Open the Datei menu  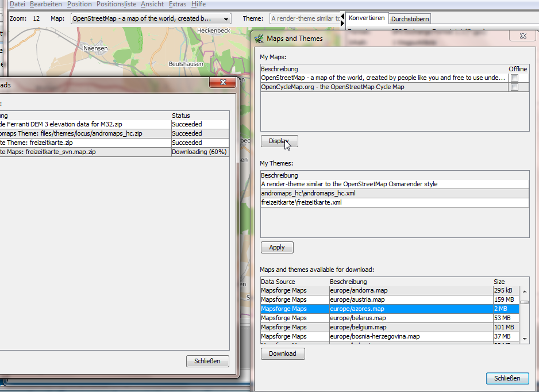click(17, 4)
